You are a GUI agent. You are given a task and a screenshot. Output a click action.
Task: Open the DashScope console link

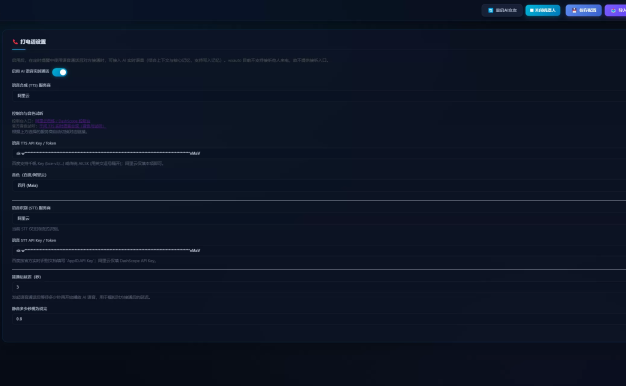[63, 121]
